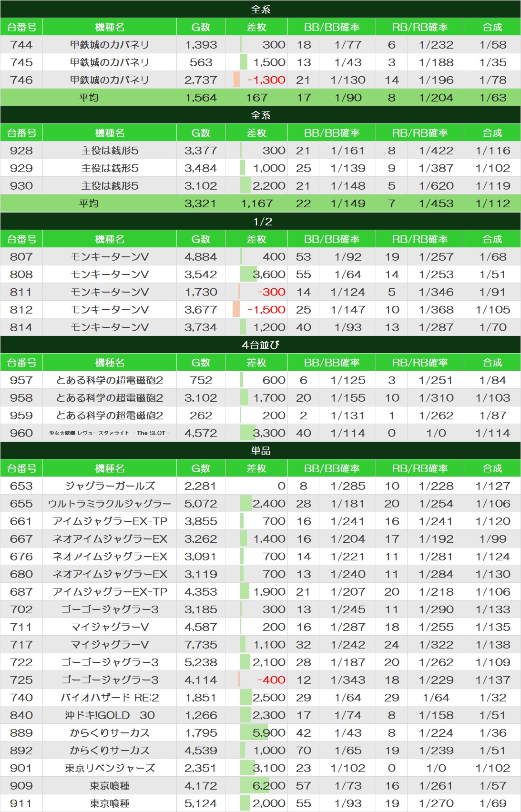
Task: Select マイジャグラーV in row 711
Action: [x=110, y=627]
